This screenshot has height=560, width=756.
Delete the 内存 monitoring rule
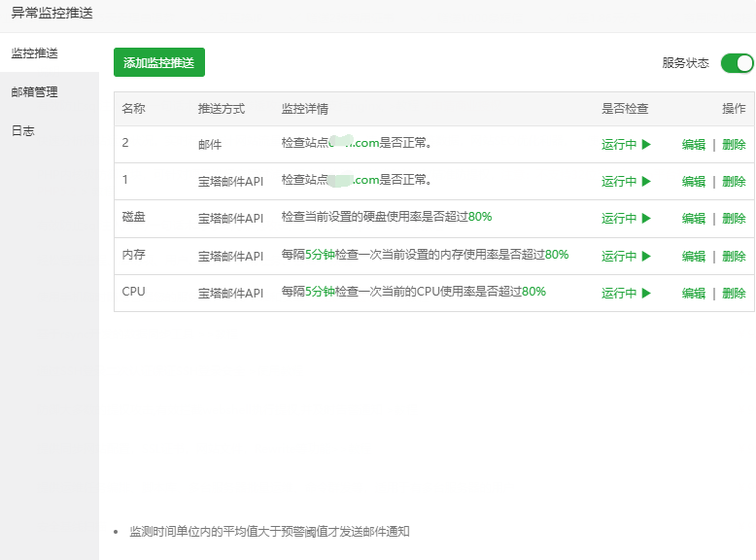click(x=734, y=256)
